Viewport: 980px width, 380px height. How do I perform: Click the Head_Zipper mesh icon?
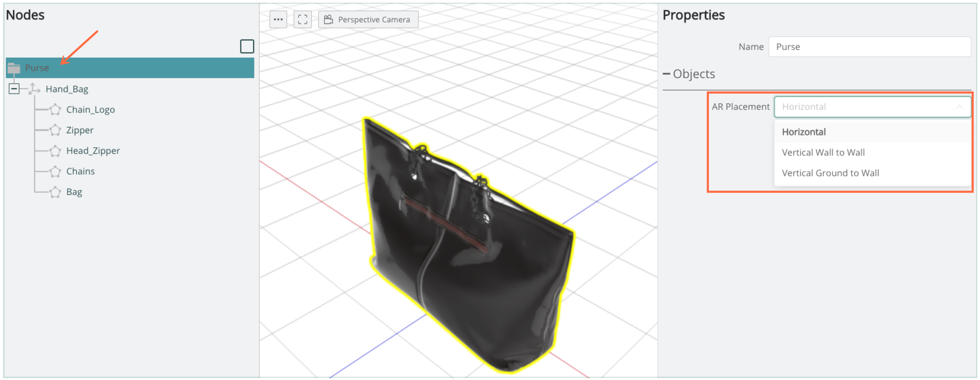(x=55, y=151)
